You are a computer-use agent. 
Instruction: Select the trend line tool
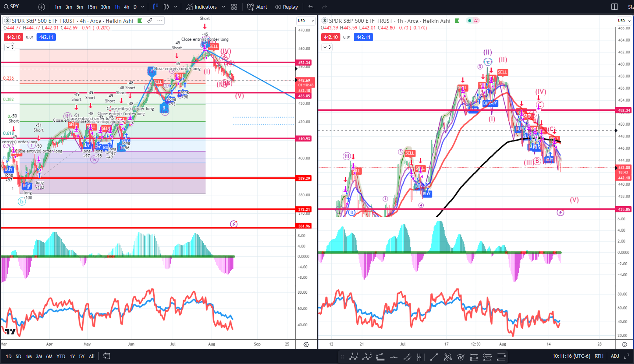pyautogui.click(x=434, y=357)
